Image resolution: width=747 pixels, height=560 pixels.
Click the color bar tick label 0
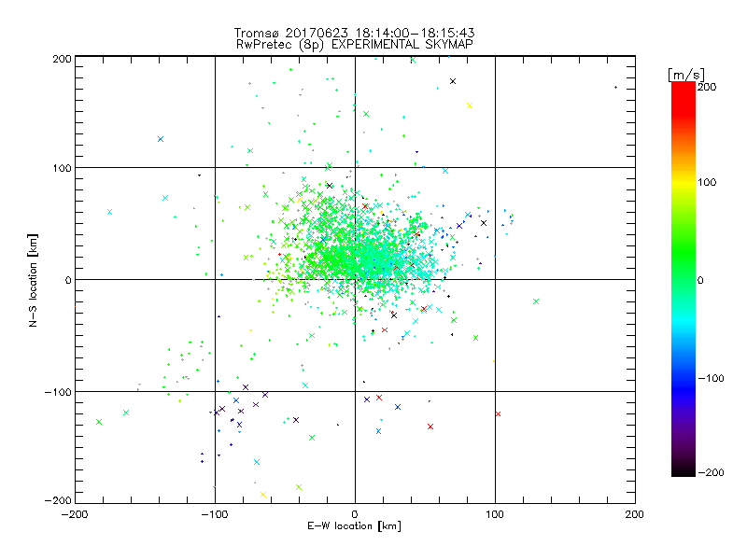click(700, 280)
